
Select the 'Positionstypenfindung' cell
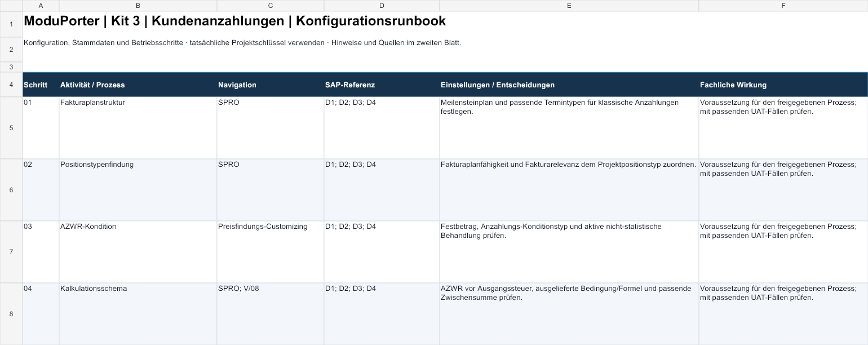[x=138, y=190]
